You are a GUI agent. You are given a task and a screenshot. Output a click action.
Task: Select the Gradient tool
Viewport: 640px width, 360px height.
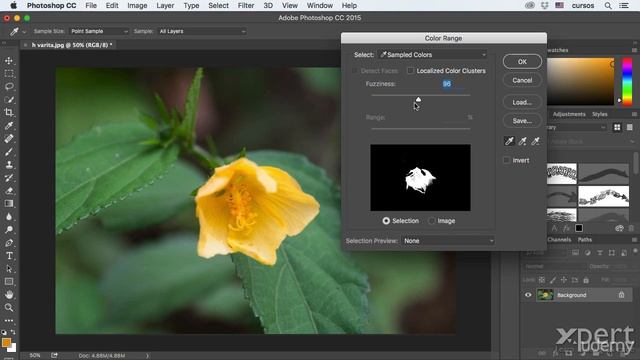tap(9, 203)
